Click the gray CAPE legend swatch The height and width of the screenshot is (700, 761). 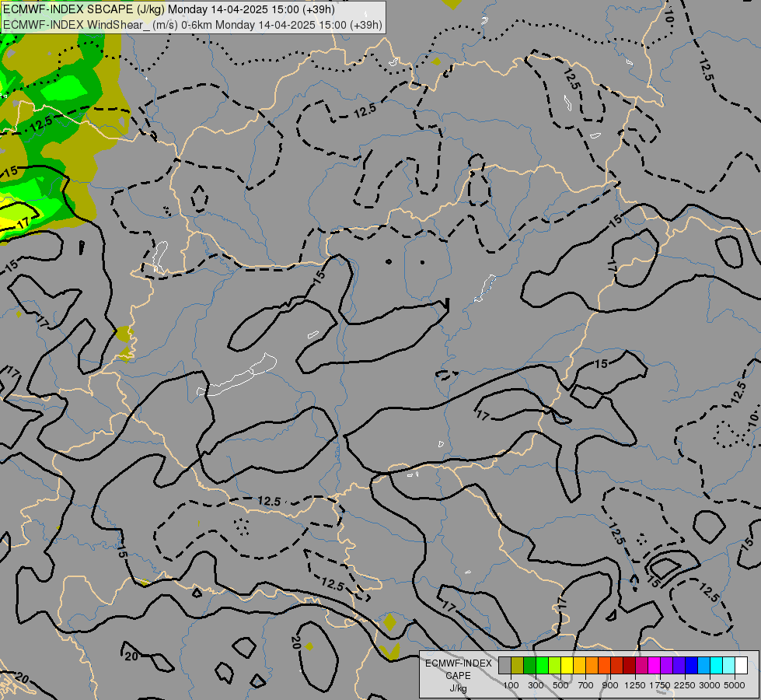504,665
